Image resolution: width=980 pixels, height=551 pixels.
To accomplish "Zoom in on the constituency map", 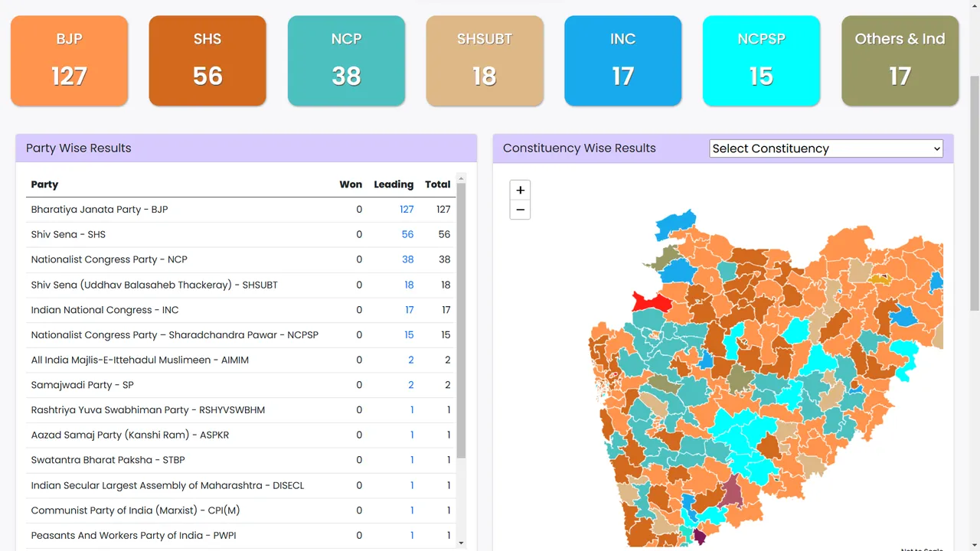I will tap(520, 190).
